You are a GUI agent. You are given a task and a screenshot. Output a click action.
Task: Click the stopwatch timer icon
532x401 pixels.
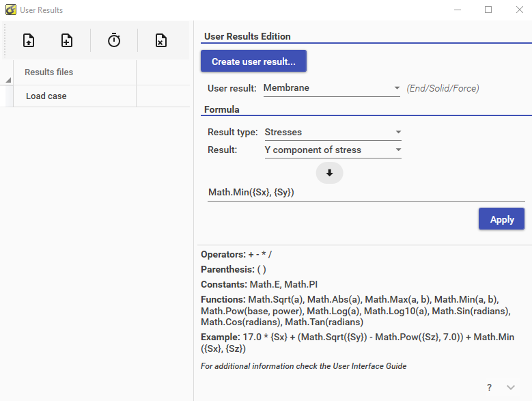tap(114, 41)
